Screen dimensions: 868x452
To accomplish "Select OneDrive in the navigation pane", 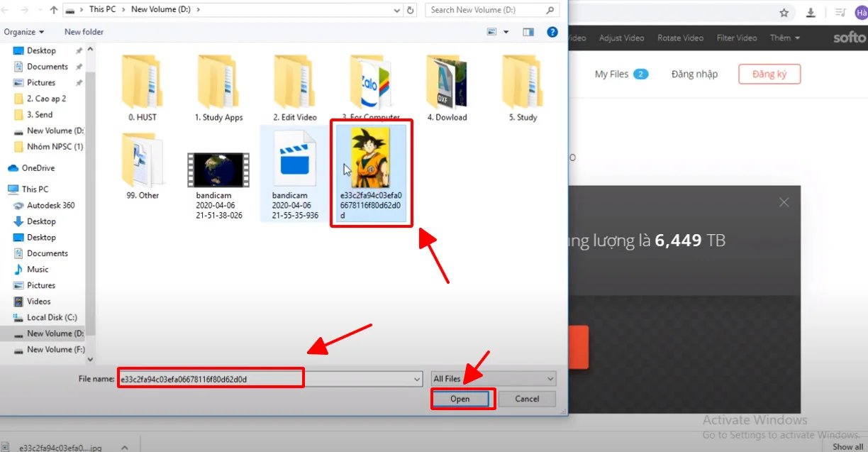I will pyautogui.click(x=38, y=168).
